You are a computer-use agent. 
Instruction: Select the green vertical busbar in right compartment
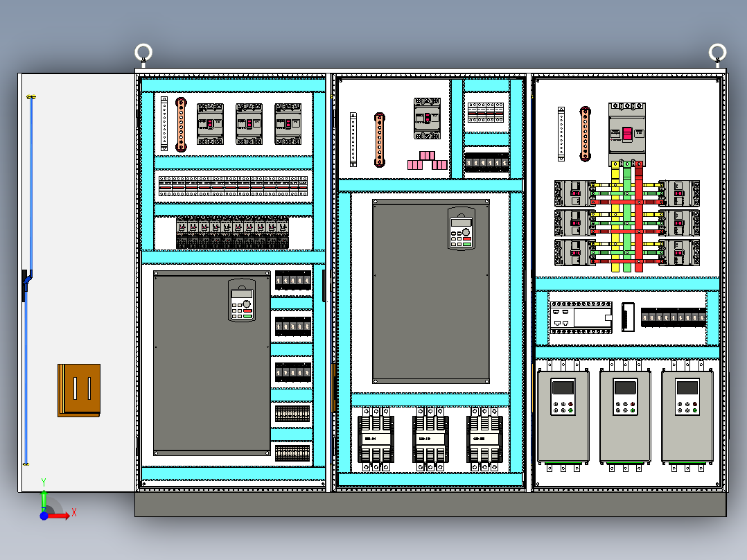(627, 217)
